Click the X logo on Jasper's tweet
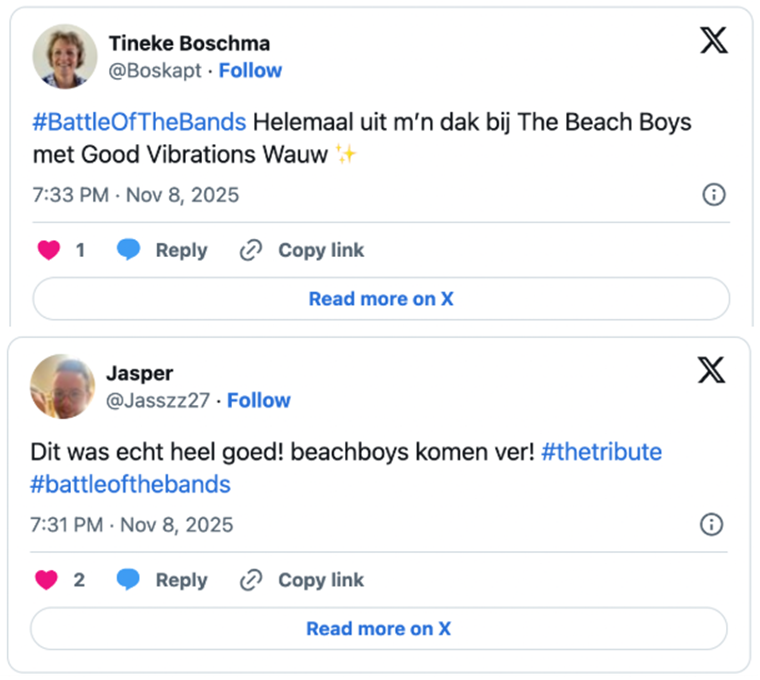 pyautogui.click(x=711, y=371)
